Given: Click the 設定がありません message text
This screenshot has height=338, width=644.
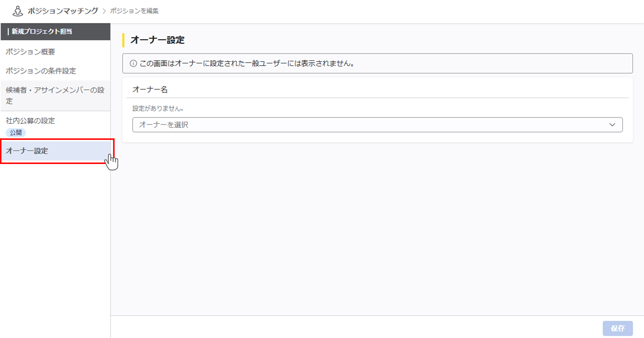Looking at the screenshot, I should coord(158,109).
